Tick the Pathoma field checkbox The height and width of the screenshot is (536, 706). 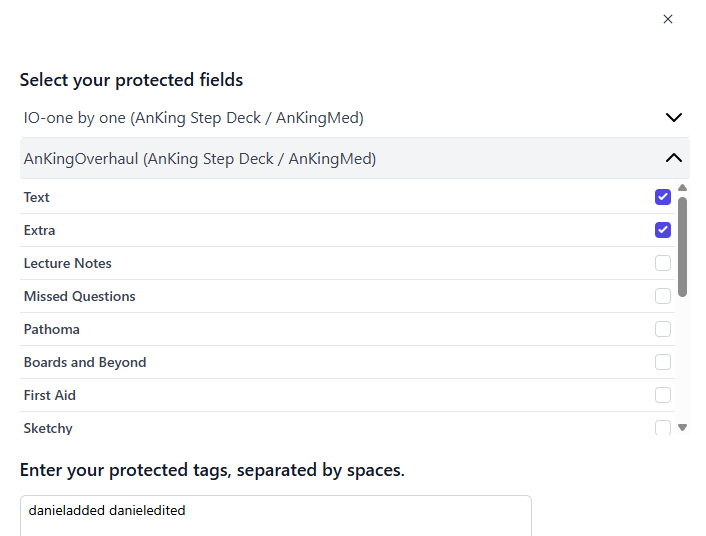662,329
